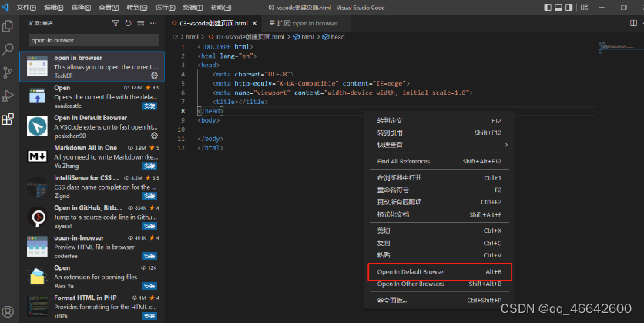Customize layout icon in title bar
This screenshot has width=644, height=323.
[585, 8]
